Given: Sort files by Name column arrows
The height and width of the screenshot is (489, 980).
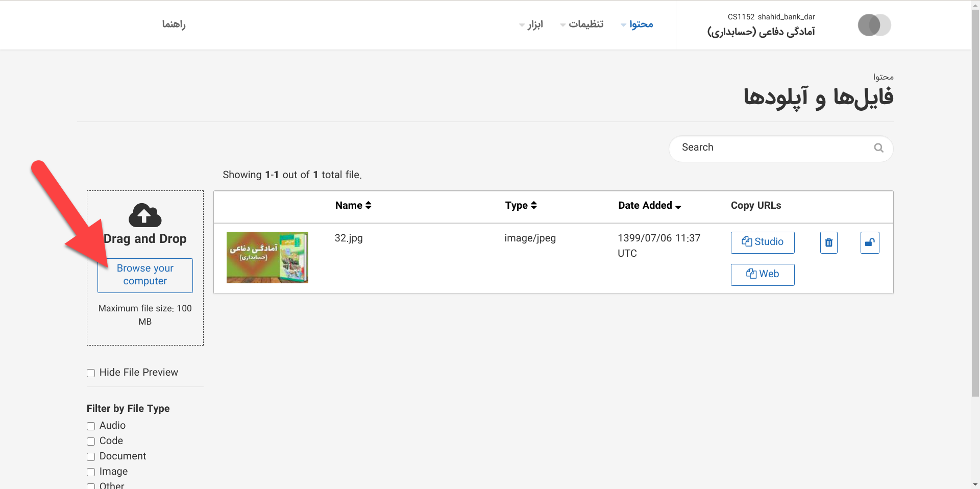Looking at the screenshot, I should point(368,205).
